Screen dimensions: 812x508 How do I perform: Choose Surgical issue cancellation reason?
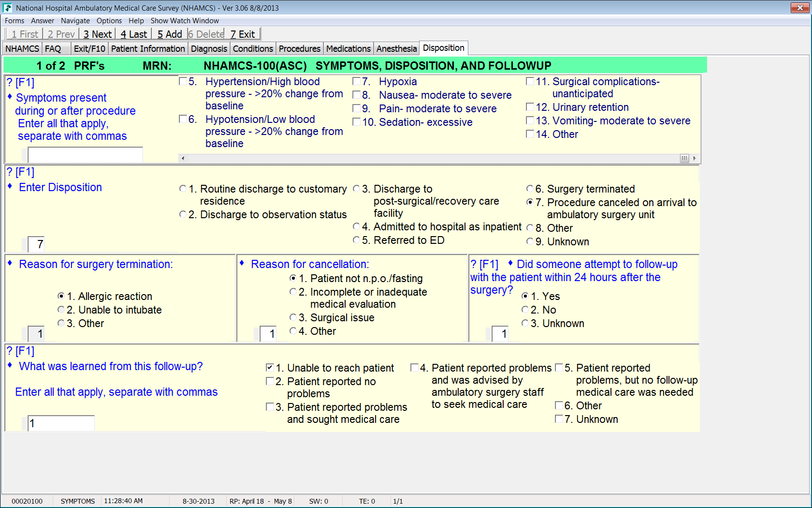coord(293,317)
